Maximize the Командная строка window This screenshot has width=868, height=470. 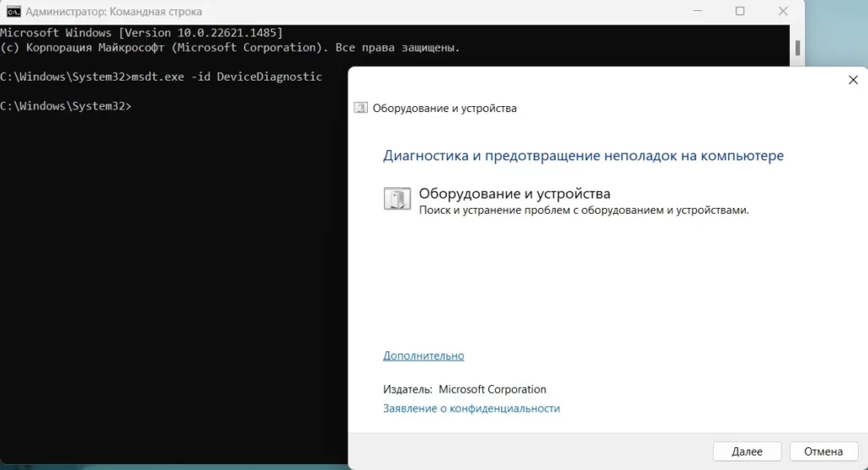[x=739, y=11]
